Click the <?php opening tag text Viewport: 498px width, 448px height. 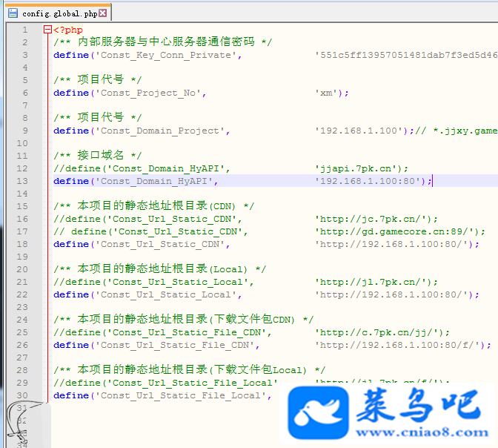[x=68, y=30]
